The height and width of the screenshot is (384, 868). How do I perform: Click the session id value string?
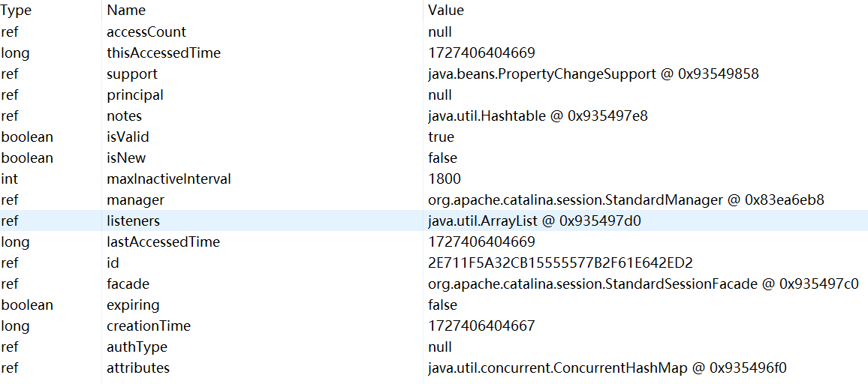tap(560, 263)
